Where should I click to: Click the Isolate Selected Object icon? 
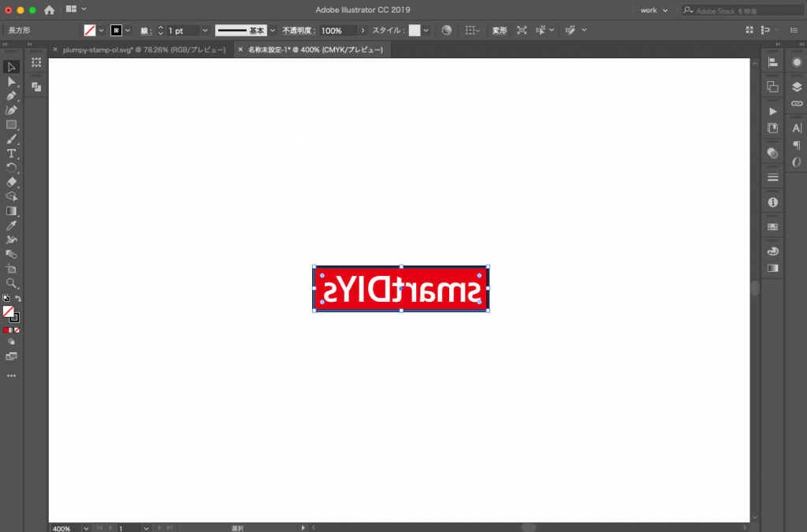pyautogui.click(x=522, y=31)
